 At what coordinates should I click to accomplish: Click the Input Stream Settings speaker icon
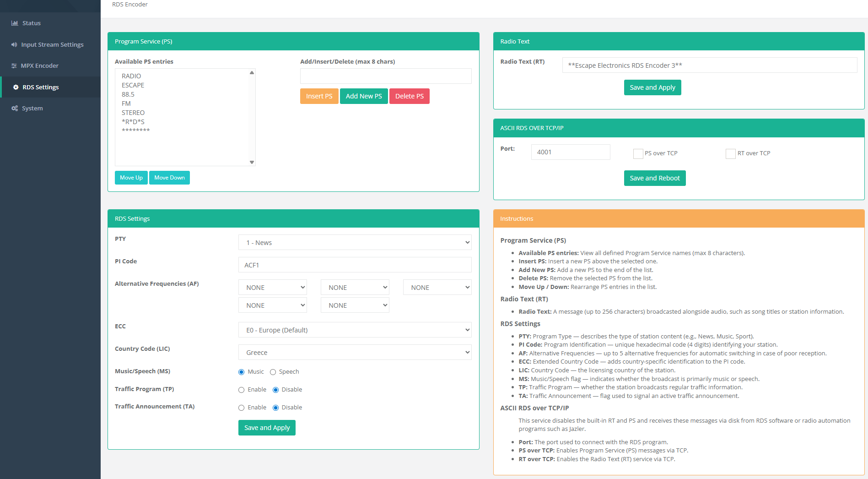14,44
